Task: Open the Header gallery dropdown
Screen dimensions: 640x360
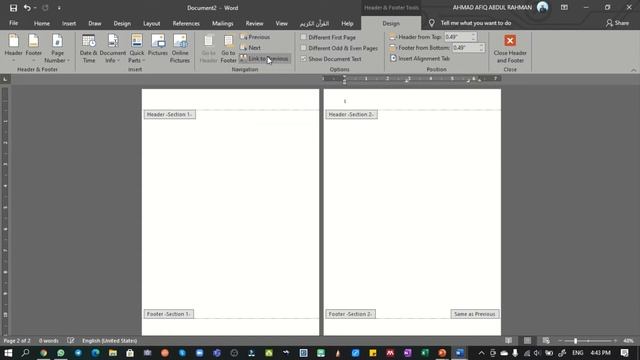Action: click(x=13, y=48)
